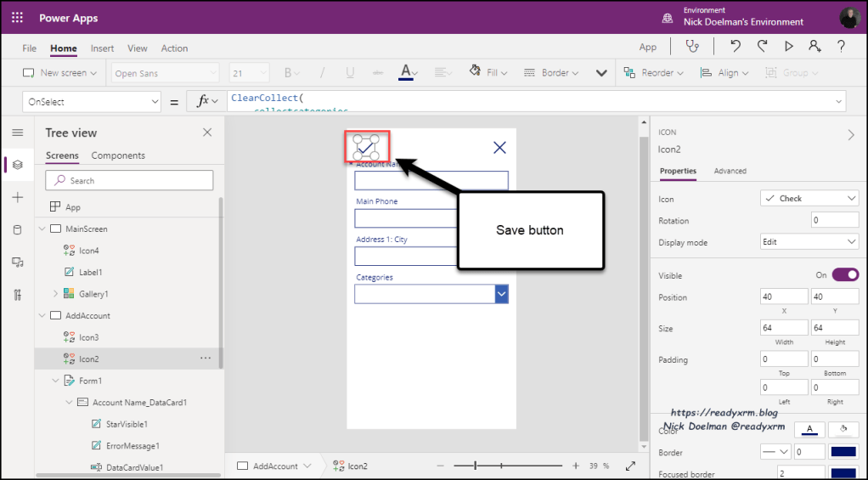Open the waffle app launcher

point(17,17)
